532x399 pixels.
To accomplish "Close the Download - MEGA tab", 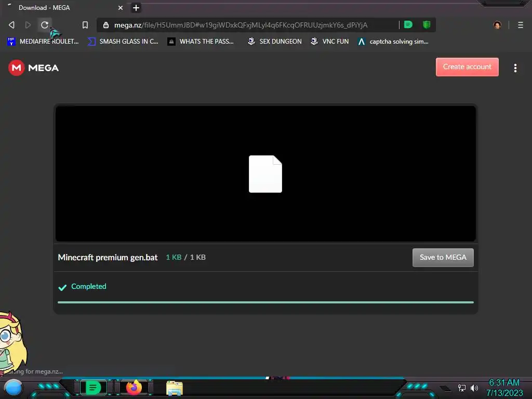I will tap(121, 7).
